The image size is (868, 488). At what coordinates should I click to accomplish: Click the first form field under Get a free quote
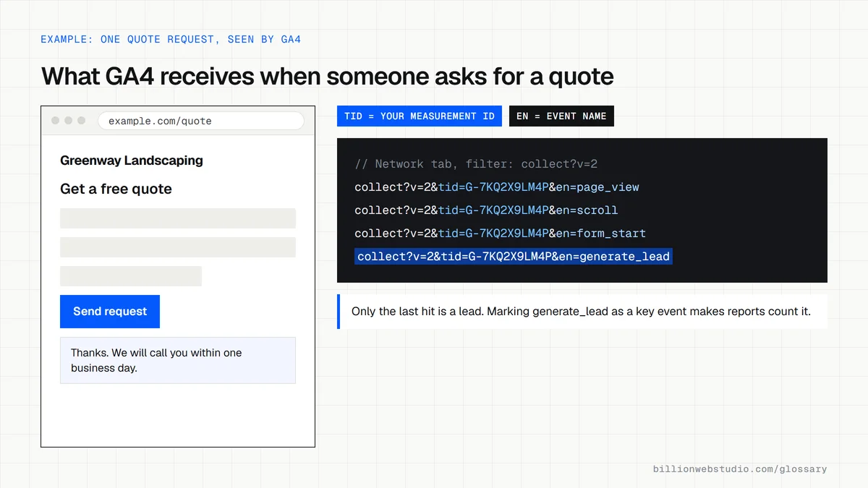178,218
